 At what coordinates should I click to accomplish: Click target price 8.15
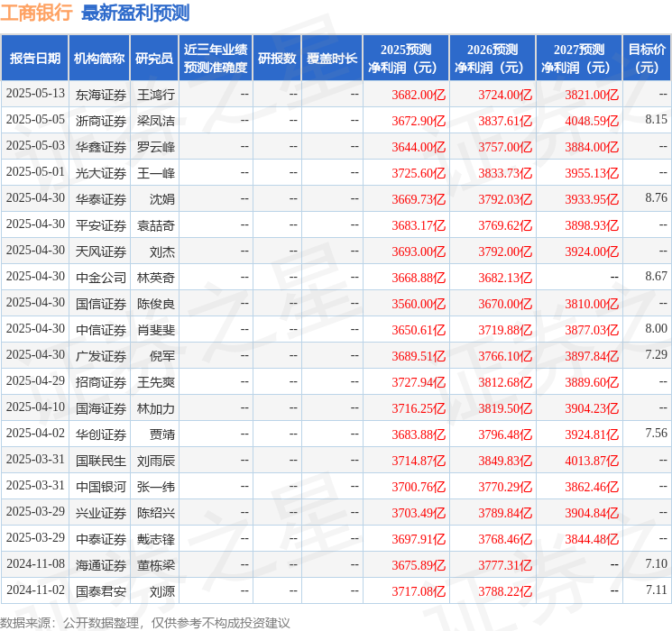click(x=656, y=120)
